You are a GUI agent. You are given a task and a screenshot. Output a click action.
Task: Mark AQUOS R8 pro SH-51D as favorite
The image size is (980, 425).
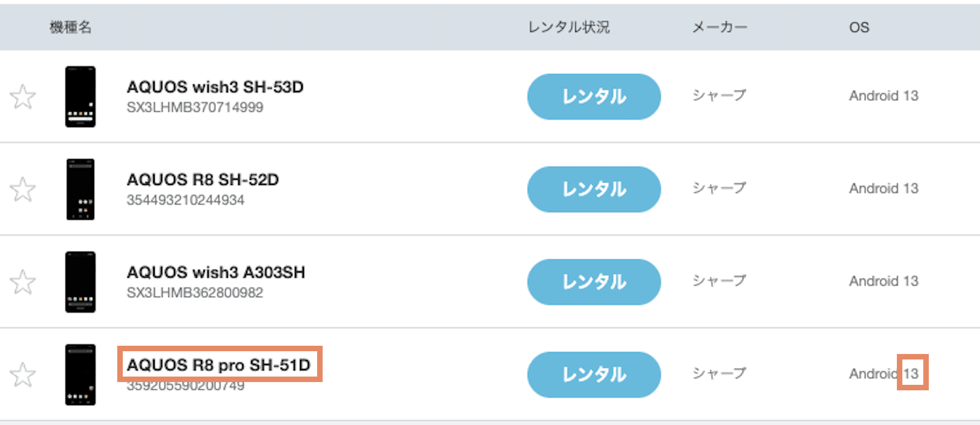tap(23, 375)
